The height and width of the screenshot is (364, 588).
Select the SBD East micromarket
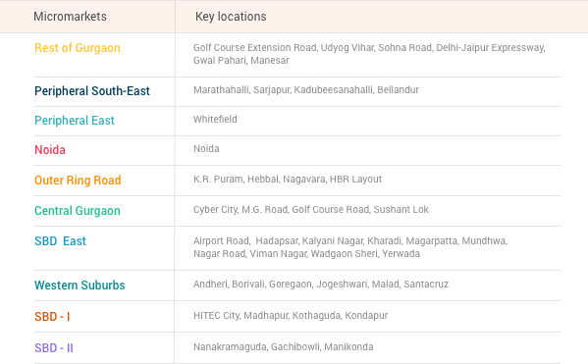[60, 241]
